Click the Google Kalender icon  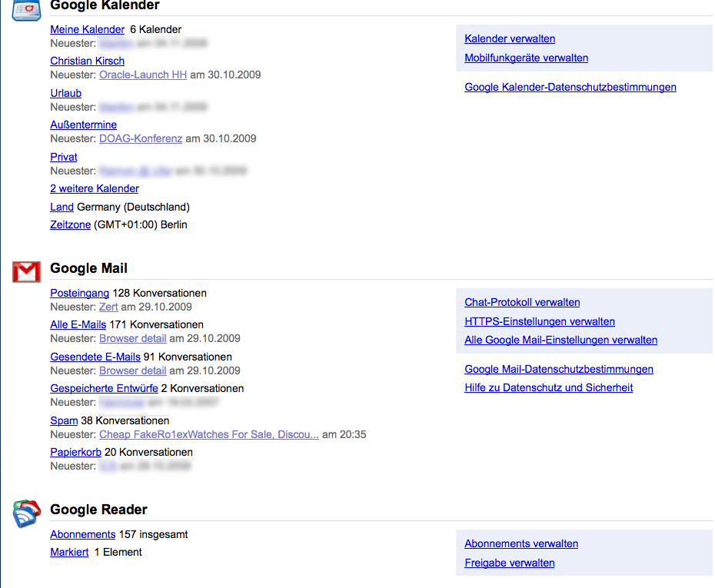tap(26, 10)
